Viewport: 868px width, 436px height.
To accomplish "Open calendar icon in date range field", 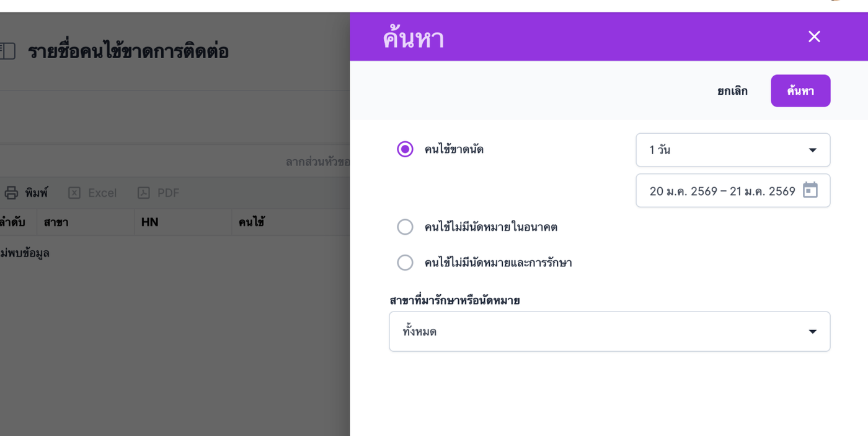I will [810, 190].
